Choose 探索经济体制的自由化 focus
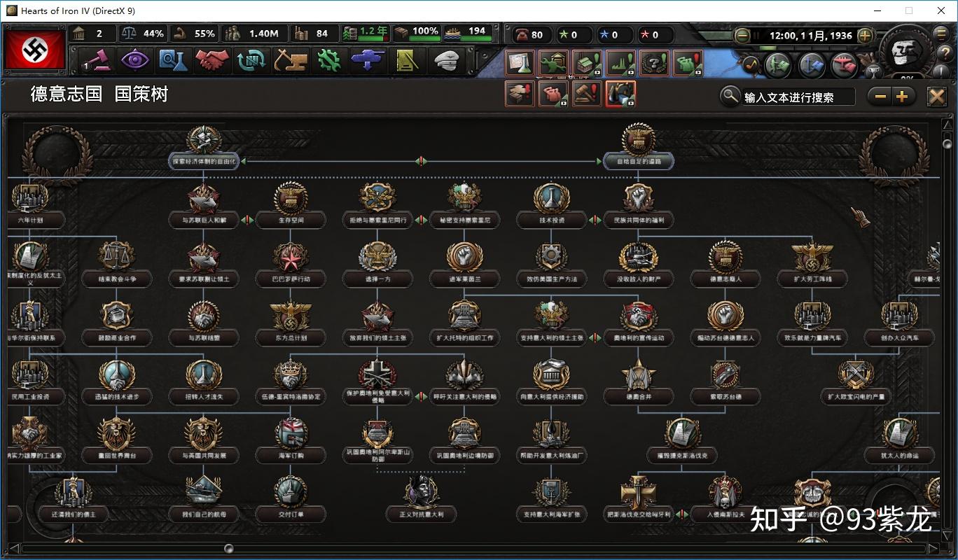This screenshot has height=560, width=958. [x=204, y=148]
